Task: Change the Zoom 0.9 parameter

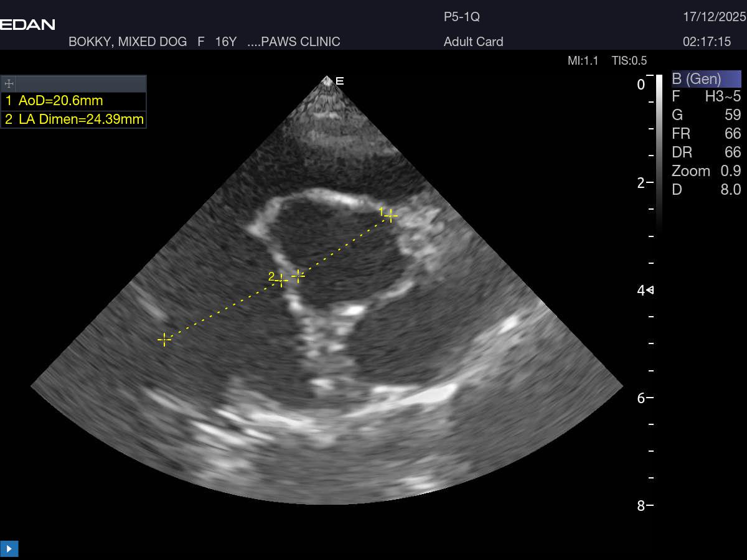Action: [x=706, y=171]
